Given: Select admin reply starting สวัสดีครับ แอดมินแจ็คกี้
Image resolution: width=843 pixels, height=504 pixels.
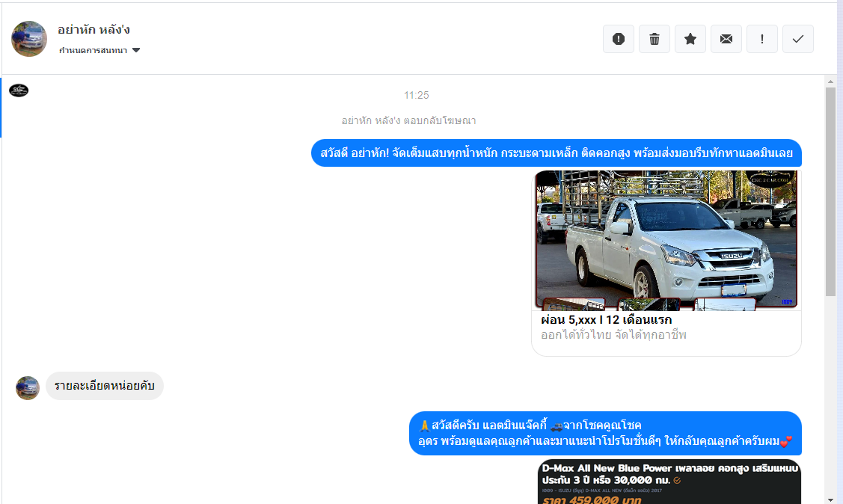Looking at the screenshot, I should point(605,433).
